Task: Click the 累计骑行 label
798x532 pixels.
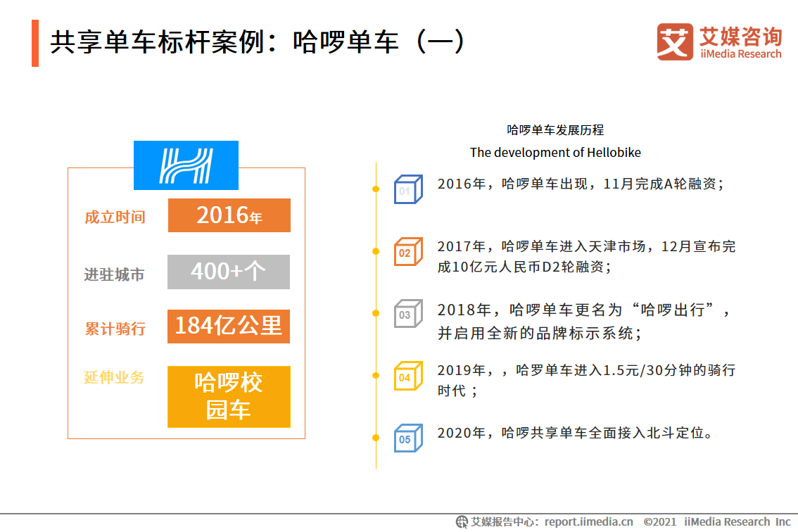Action: (x=115, y=329)
